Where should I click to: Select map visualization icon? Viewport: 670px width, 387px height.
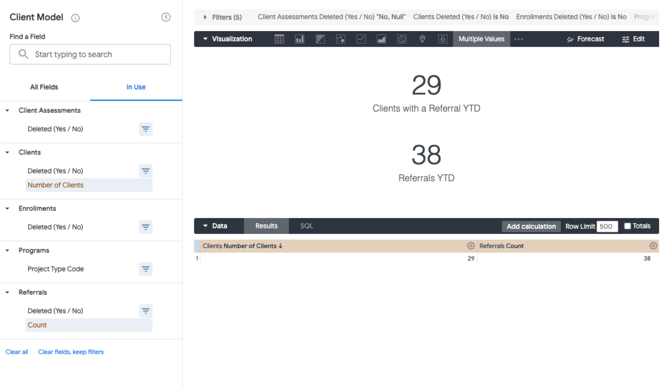pyautogui.click(x=422, y=39)
